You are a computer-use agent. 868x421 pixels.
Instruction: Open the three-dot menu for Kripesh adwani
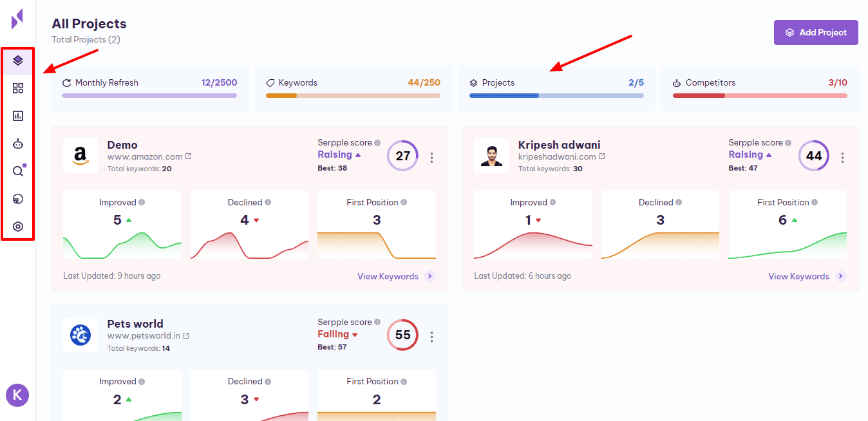tap(842, 157)
